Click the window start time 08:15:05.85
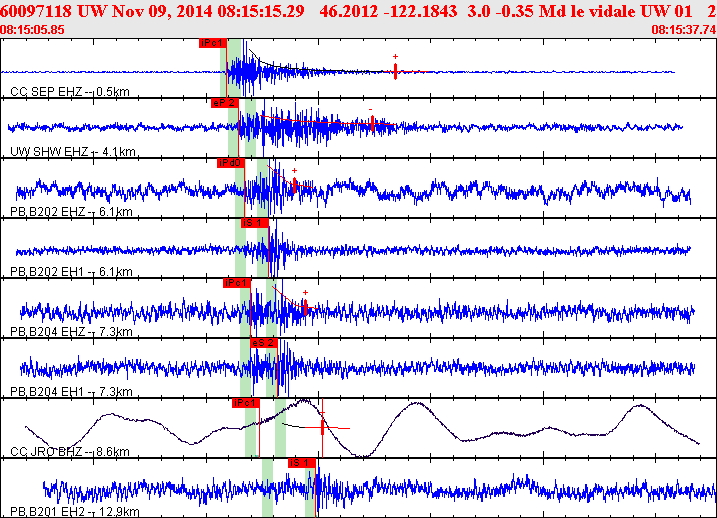Image resolution: width=717 pixels, height=518 pixels. tap(32, 30)
